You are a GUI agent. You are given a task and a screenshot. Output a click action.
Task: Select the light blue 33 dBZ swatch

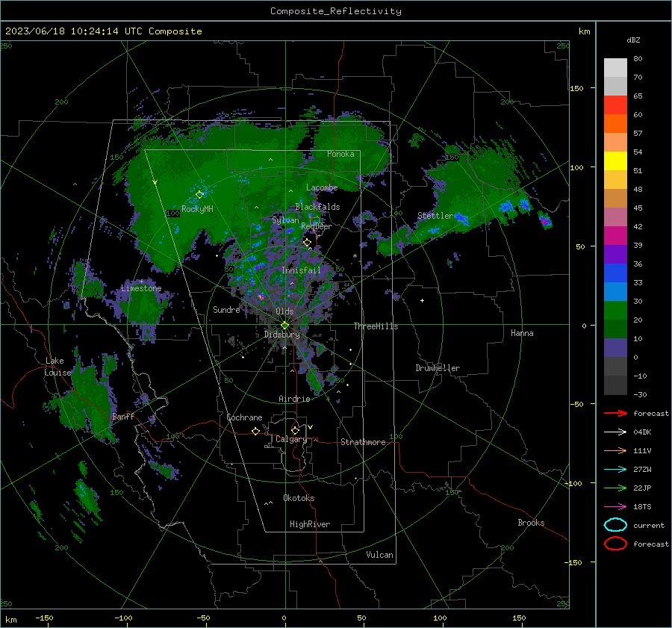coord(615,291)
